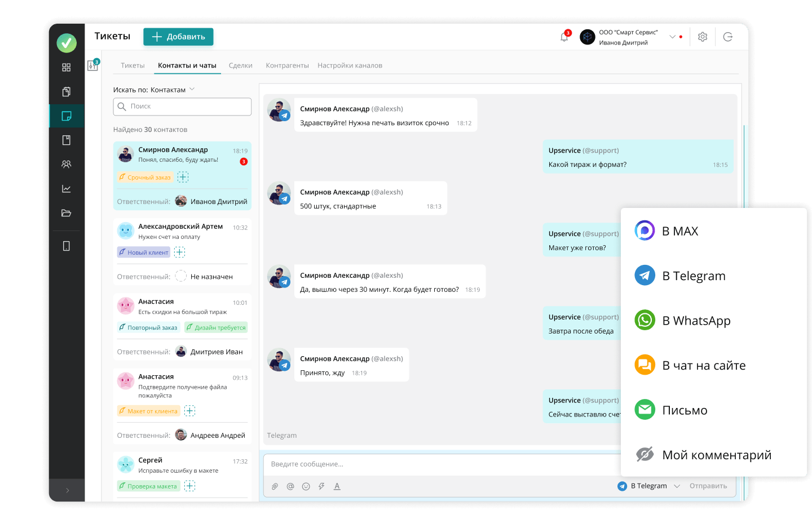Open the emoji picker smiley icon
The width and height of the screenshot is (812, 519).
pyautogui.click(x=306, y=486)
